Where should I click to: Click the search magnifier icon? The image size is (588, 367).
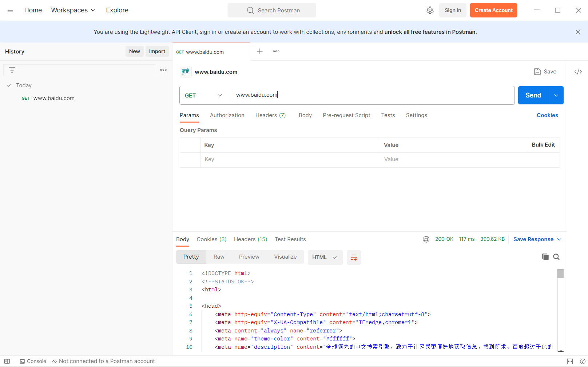tap(250, 10)
